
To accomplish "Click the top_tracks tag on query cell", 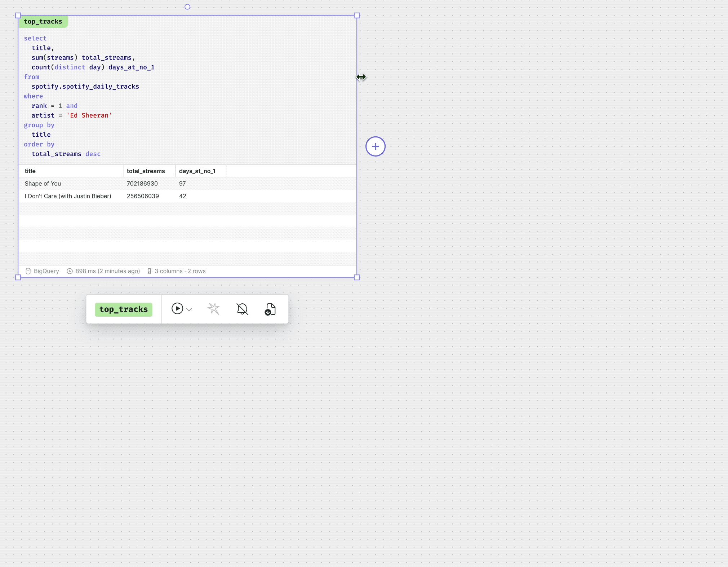I will pos(43,22).
